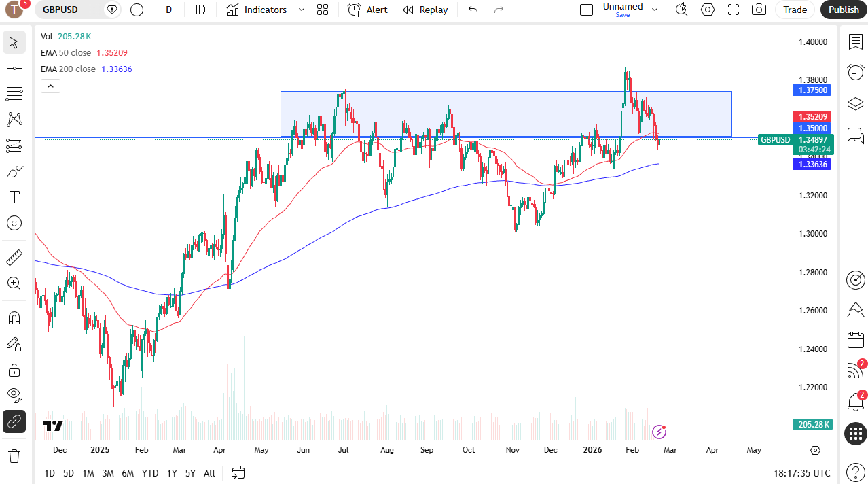Open the chart pattern drawing tools
The image size is (868, 484).
click(14, 120)
